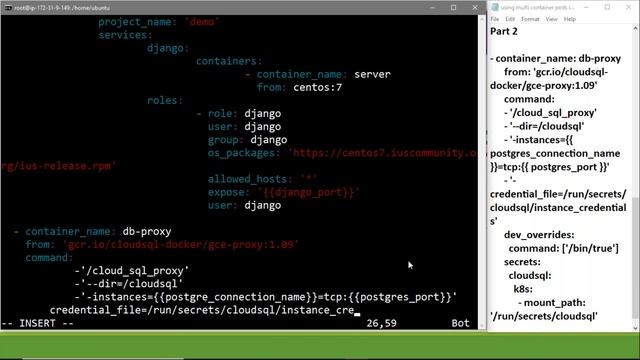The width and height of the screenshot is (640, 360).
Task: Click the Notepad scroll down arrow
Action: pos(635,328)
